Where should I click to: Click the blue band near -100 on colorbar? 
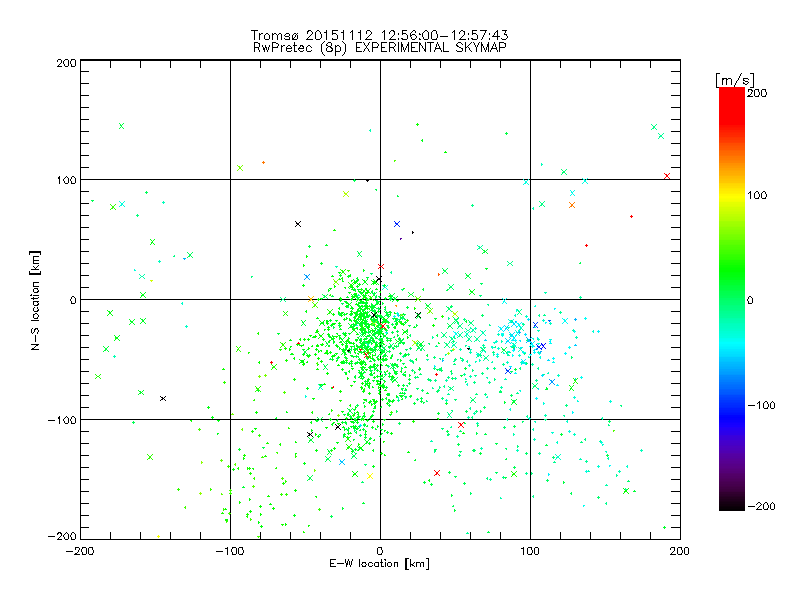[x=732, y=405]
